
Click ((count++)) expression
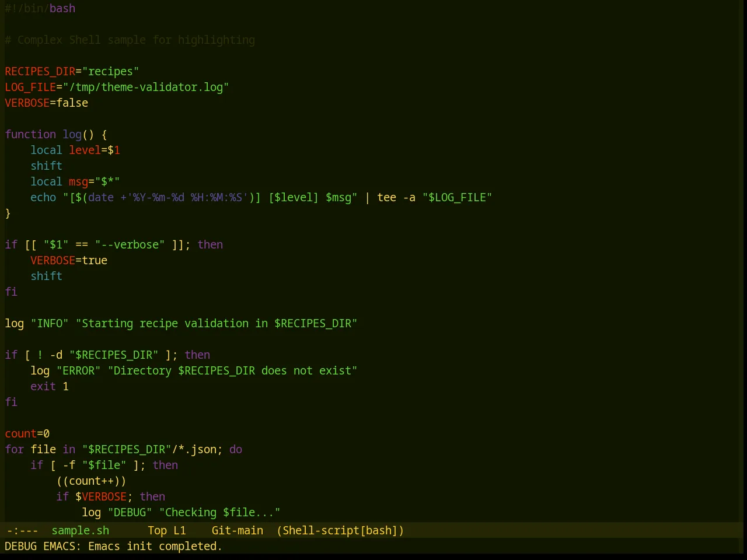[x=91, y=481]
